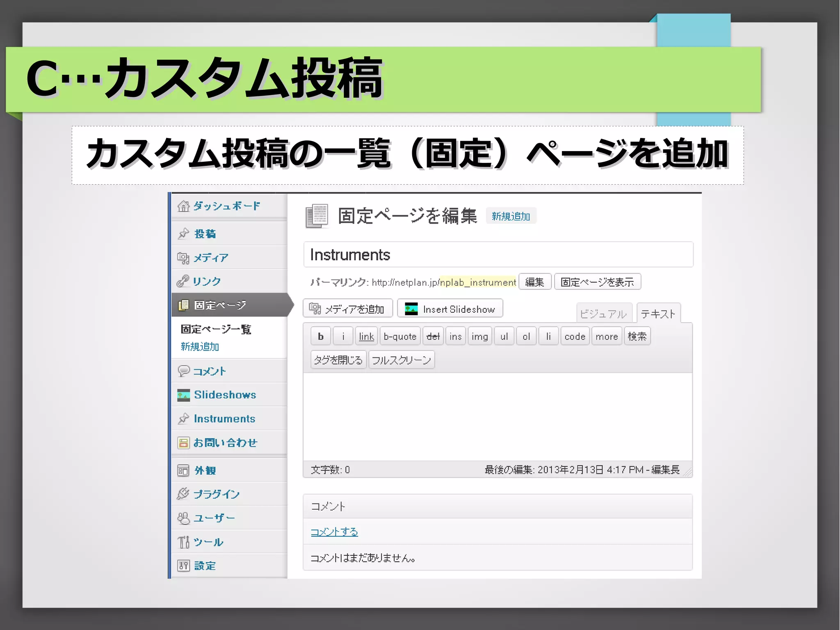This screenshot has width=840, height=630.
Task: Click the settings sliders icon beside 設定
Action: click(x=183, y=566)
